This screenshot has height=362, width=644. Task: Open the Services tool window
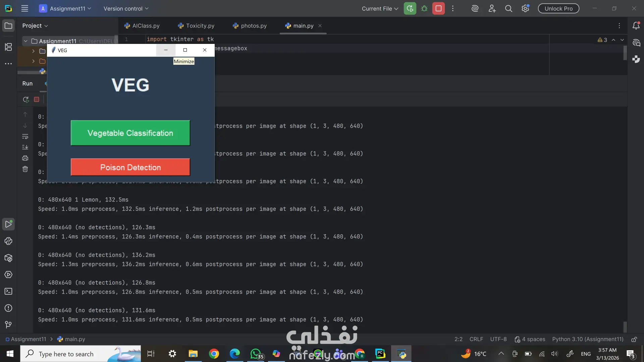pos(8,275)
